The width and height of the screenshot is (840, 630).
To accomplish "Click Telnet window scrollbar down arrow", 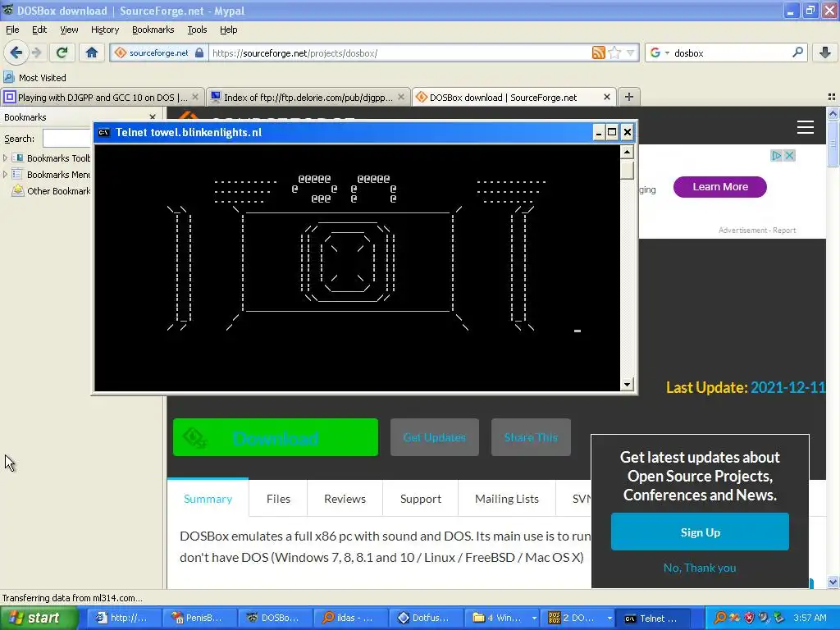I will click(627, 384).
